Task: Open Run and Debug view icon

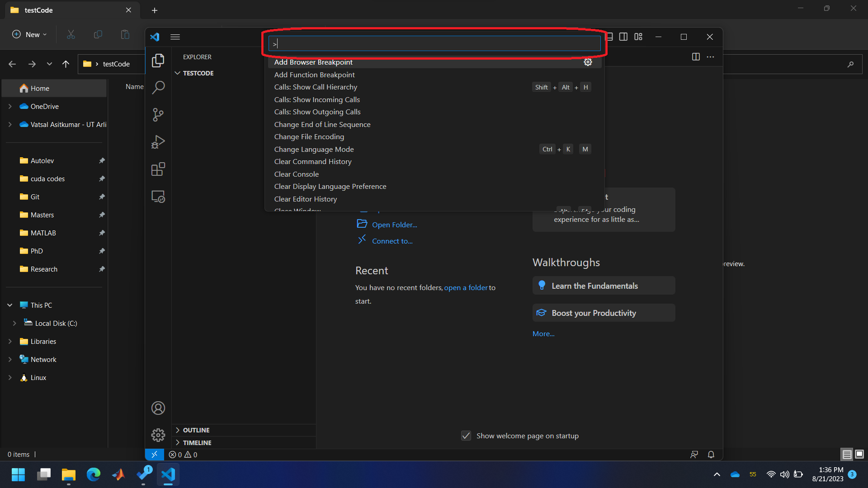Action: pos(158,142)
